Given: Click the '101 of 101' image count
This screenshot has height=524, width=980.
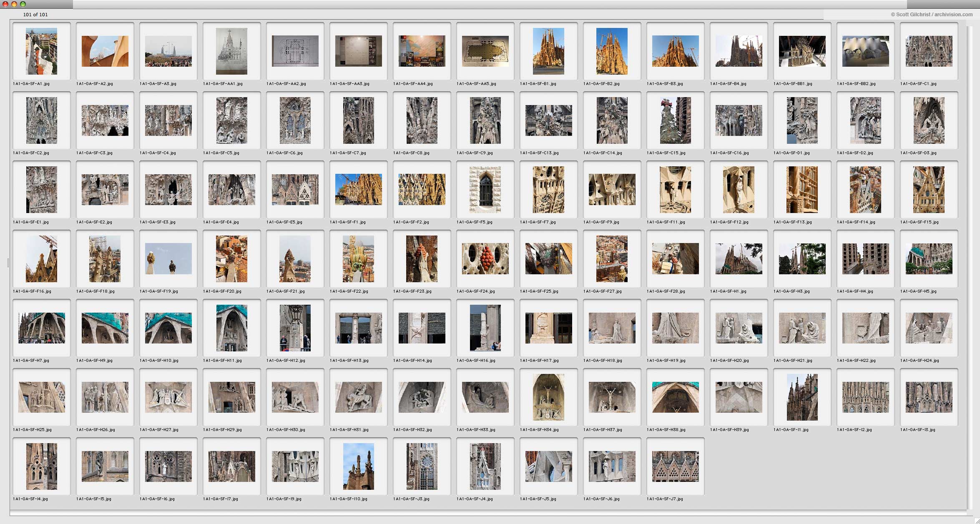Looking at the screenshot, I should (x=35, y=15).
